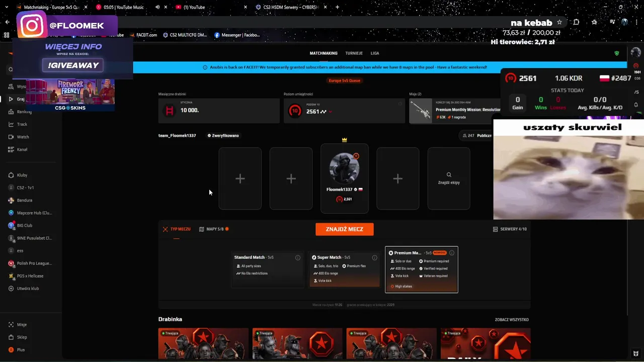Add player in slot right of Floomek1337
Screen dimensions: 644x362
pyautogui.click(x=397, y=178)
